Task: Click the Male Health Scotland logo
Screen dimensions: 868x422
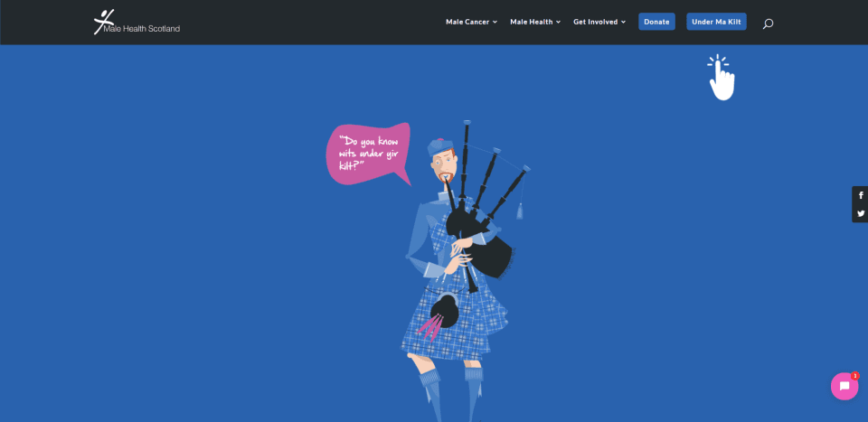Action: [x=137, y=22]
